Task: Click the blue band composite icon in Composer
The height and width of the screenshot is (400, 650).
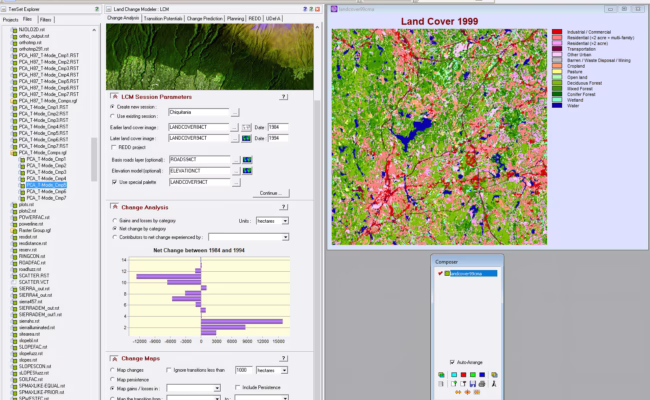Action: pos(482,375)
